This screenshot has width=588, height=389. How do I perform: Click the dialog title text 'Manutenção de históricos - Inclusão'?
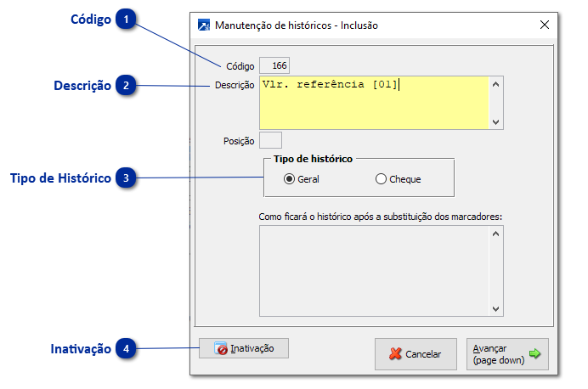(297, 25)
